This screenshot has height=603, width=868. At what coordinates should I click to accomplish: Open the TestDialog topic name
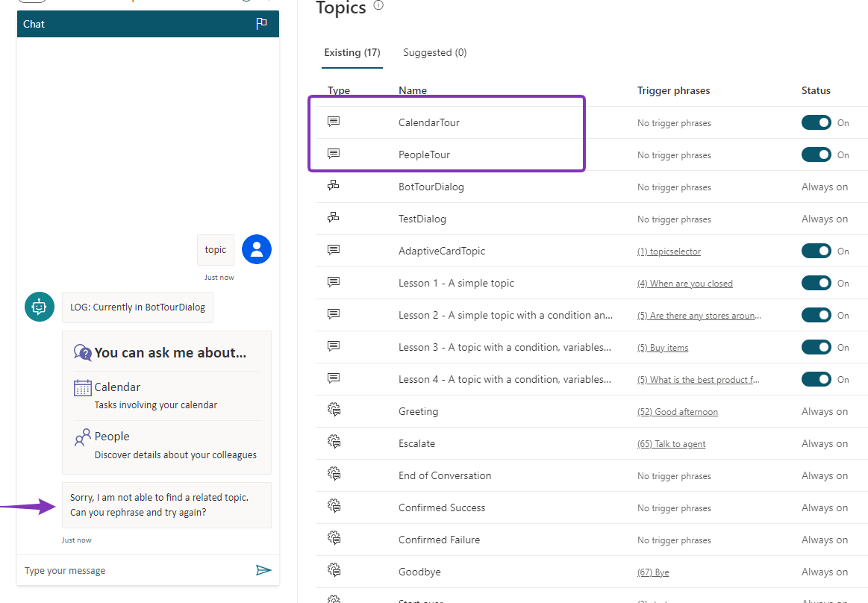pos(422,219)
